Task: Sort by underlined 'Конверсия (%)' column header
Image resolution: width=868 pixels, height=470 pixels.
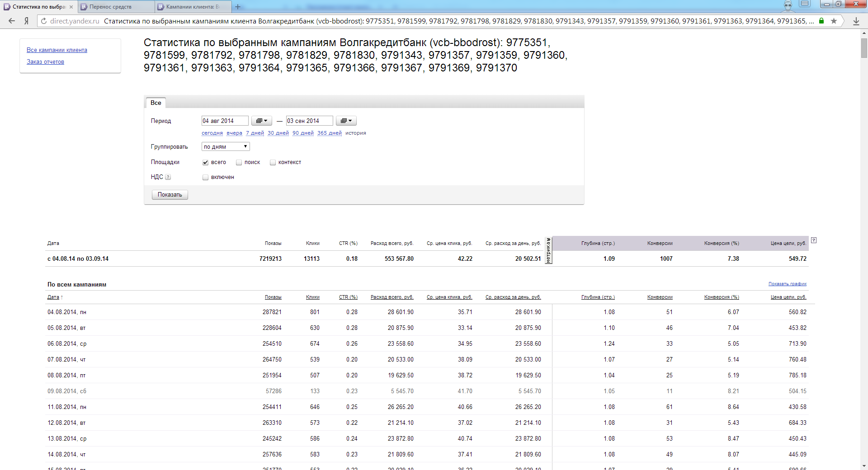Action: (722, 297)
